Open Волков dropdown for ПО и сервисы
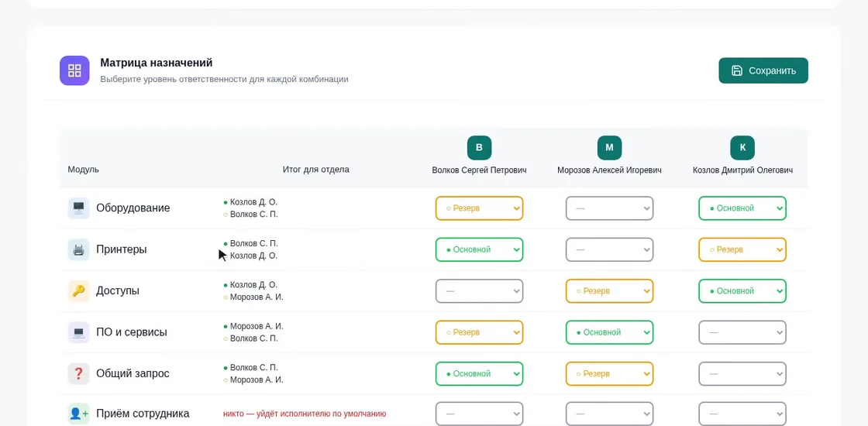The width and height of the screenshot is (868, 426). 480,332
